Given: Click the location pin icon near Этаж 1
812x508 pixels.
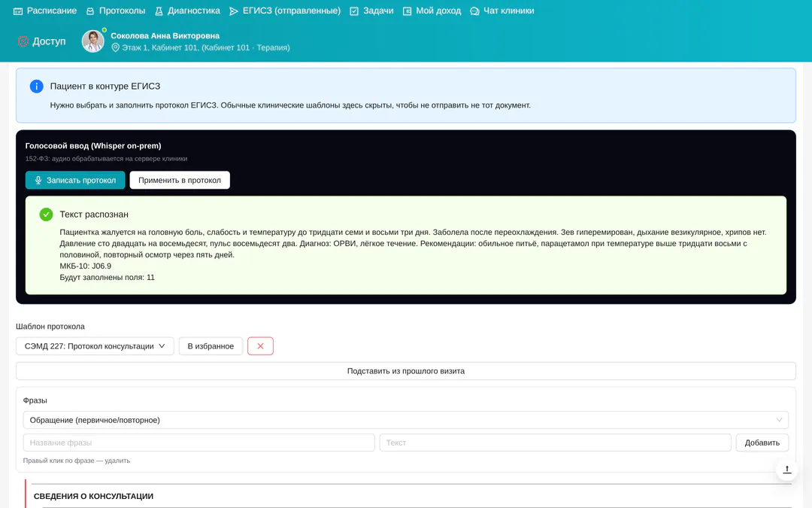Looking at the screenshot, I should [x=116, y=47].
